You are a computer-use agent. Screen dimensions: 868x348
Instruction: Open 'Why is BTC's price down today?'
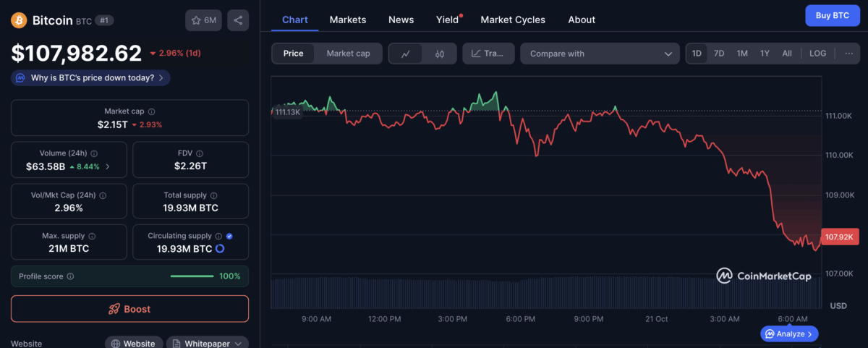click(x=90, y=77)
